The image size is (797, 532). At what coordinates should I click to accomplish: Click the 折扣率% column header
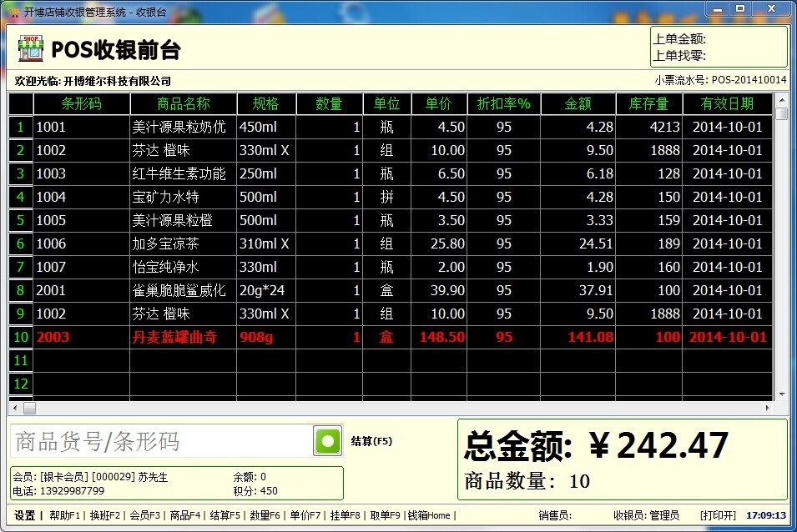[504, 103]
